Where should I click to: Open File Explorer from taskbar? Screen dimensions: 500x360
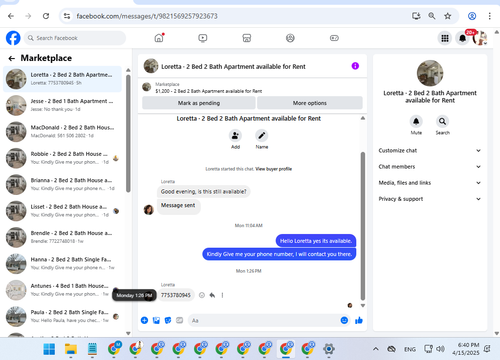pos(71,349)
